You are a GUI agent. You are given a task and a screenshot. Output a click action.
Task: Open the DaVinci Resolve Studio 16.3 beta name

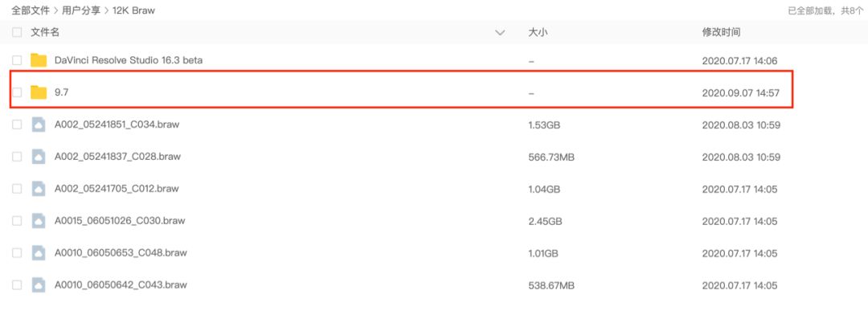pyautogui.click(x=129, y=60)
